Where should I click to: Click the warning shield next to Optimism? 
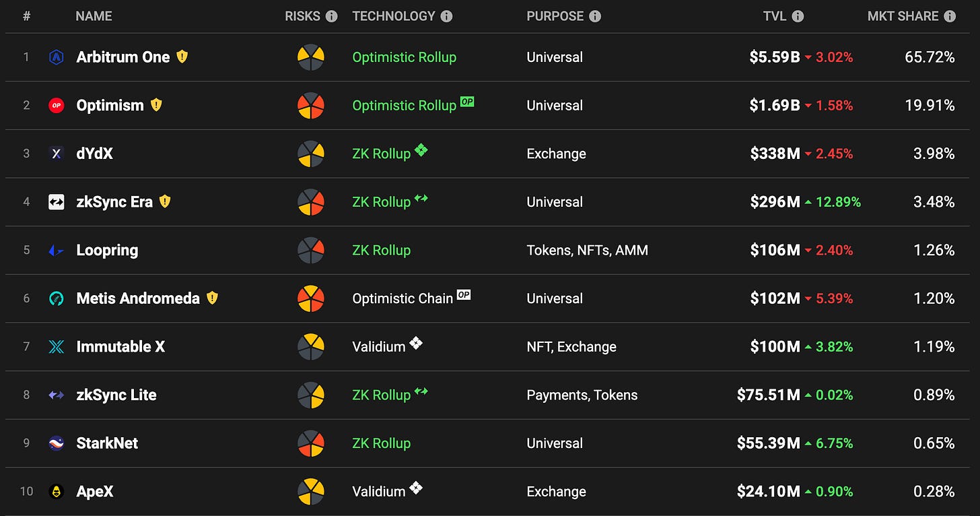[x=156, y=105]
